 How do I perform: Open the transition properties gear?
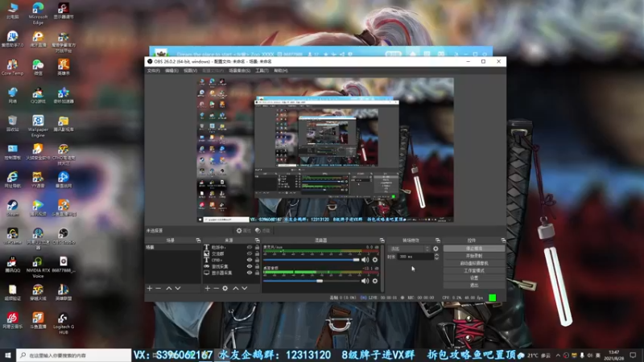tap(436, 249)
